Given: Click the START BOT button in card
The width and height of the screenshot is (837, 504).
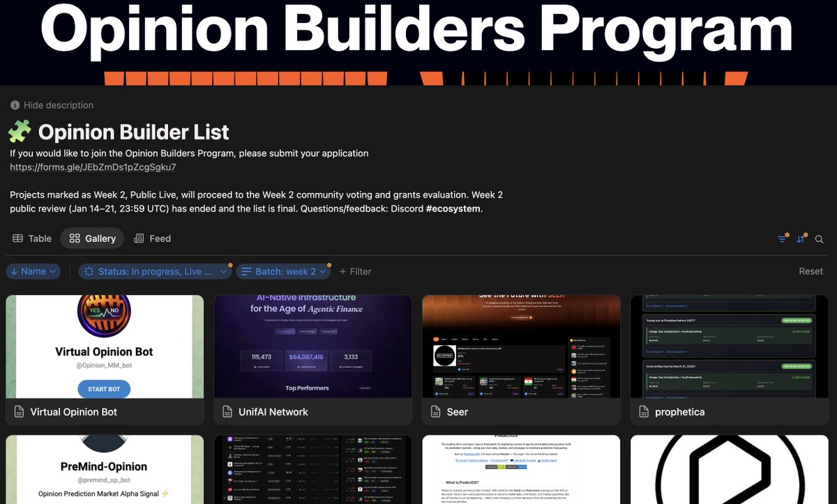Looking at the screenshot, I should [x=104, y=389].
